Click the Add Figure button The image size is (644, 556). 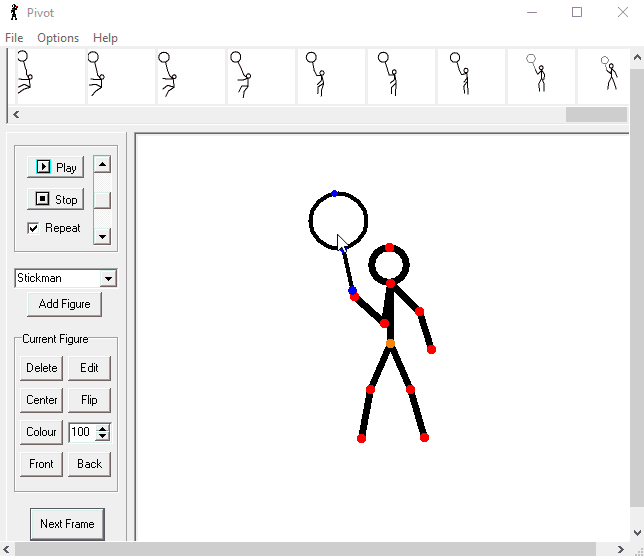64,304
